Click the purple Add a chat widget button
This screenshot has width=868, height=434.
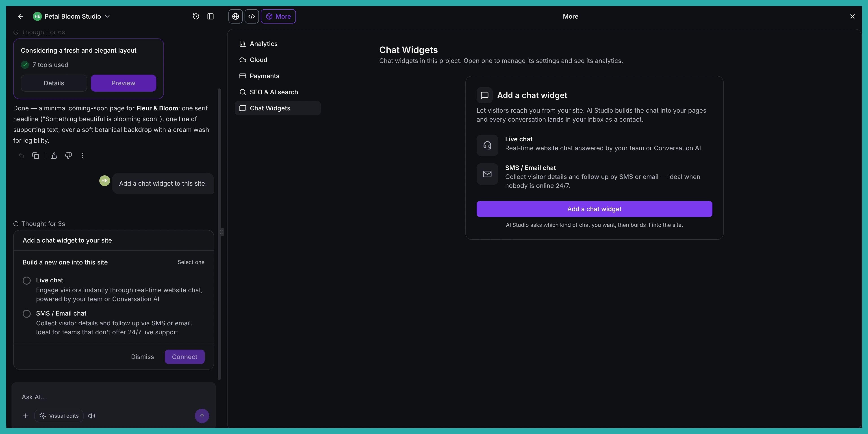(594, 209)
